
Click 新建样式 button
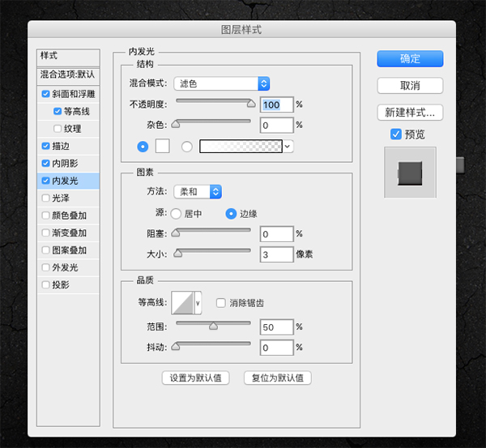point(410,112)
